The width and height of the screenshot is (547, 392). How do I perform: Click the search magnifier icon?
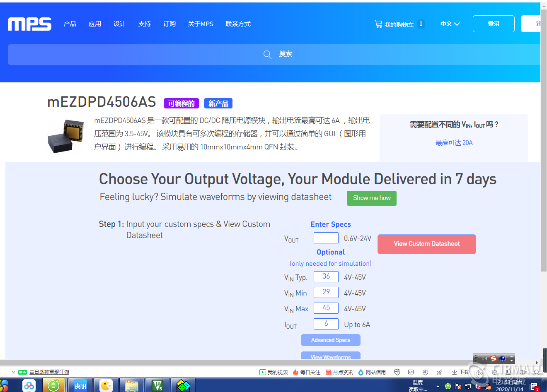(x=268, y=54)
